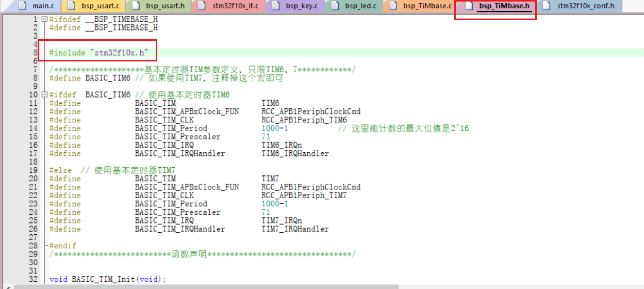Click file icon on stm32f10x_conf.h tab
The width and height of the screenshot is (644, 289).
(547, 6)
